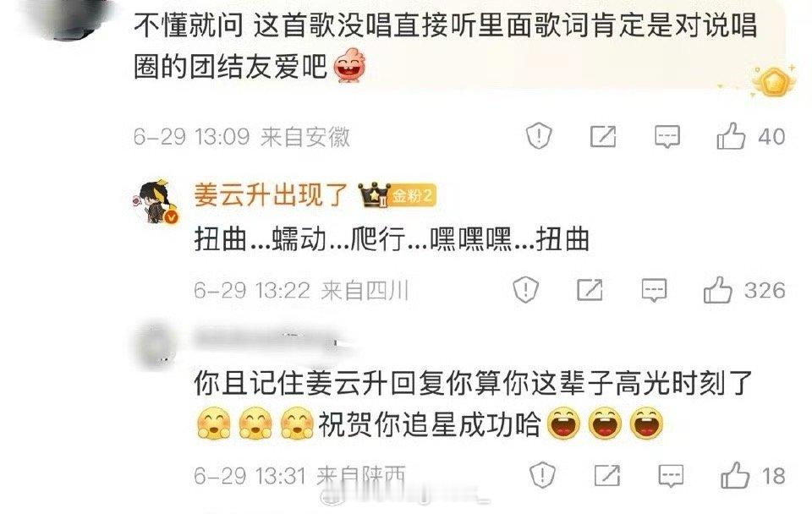Image resolution: width=812 pixels, height=514 pixels.
Task: Tap the 扭曲...蠕动...爬行 comment text
Action: pos(392,239)
